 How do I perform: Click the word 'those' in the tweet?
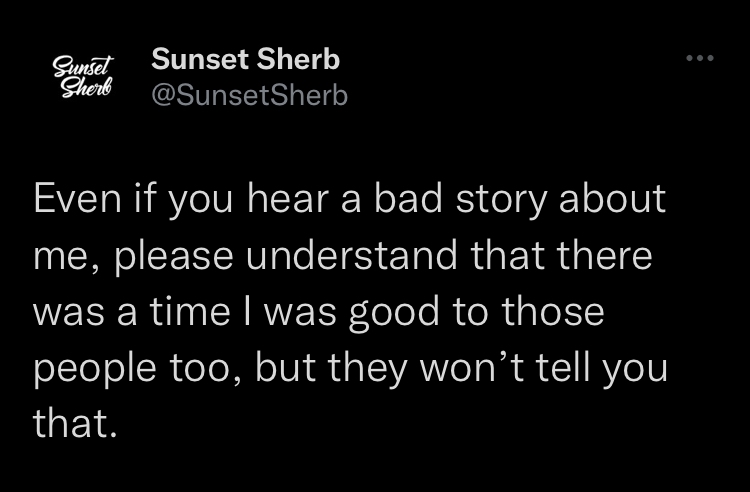pyautogui.click(x=553, y=311)
